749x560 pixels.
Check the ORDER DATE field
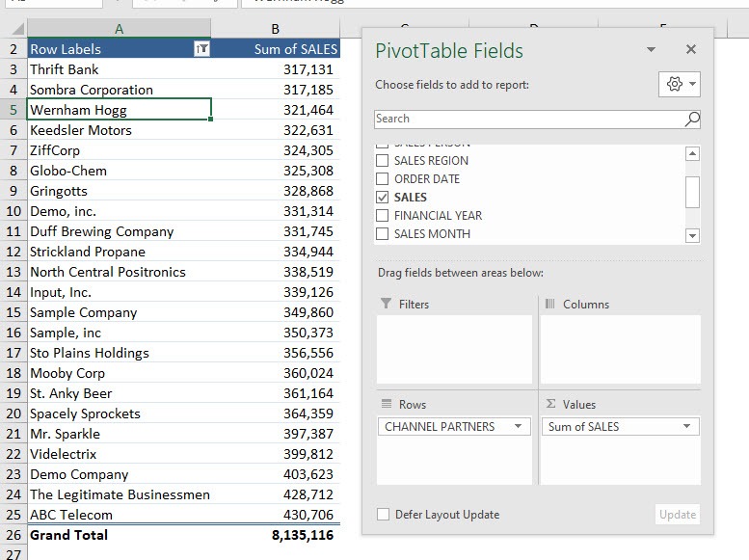click(x=382, y=178)
